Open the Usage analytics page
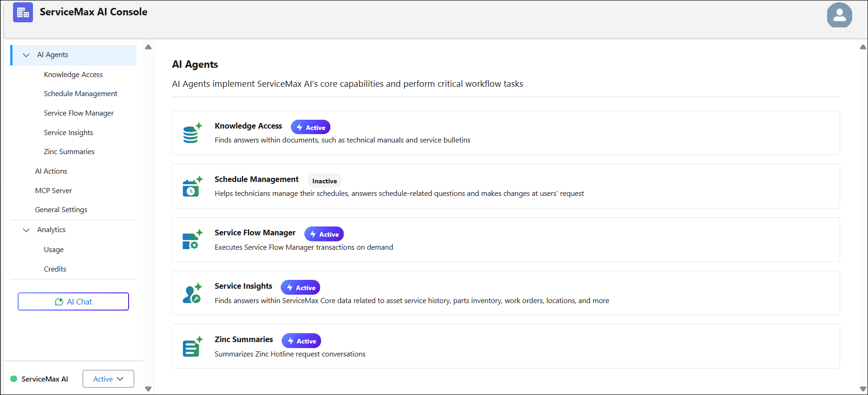 [54, 249]
